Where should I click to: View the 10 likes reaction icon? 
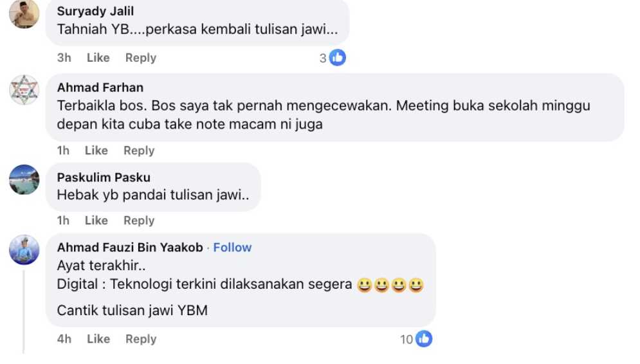click(424, 339)
